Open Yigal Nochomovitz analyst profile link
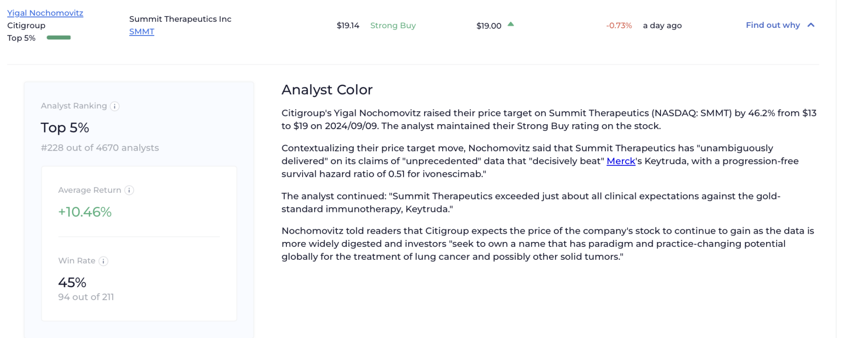868x338 pixels. pos(45,13)
